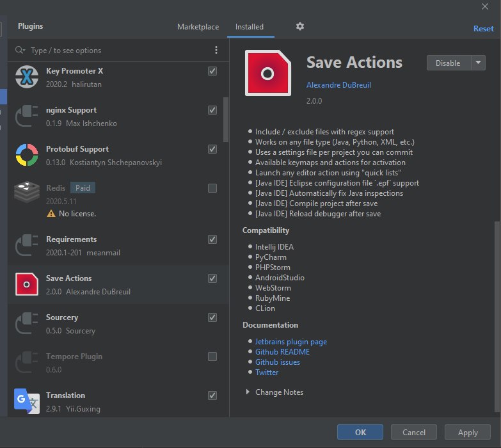Uncheck the Protobuf Support plugin
Viewport: 501px width, 448px height.
pos(212,149)
